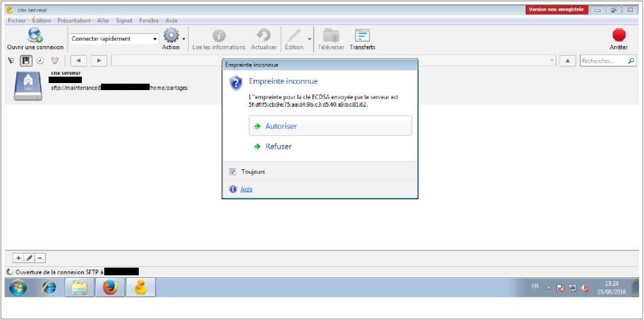Open the Fichier menu

[17, 20]
